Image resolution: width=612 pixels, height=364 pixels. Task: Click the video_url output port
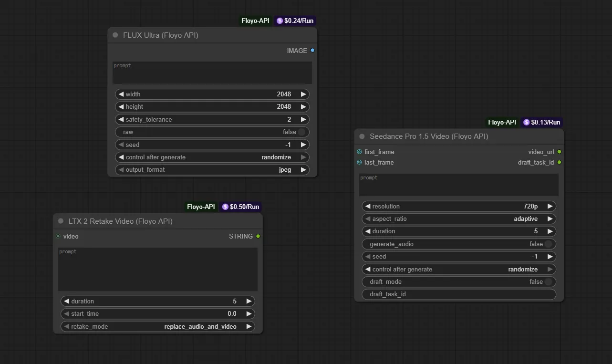tap(559, 152)
